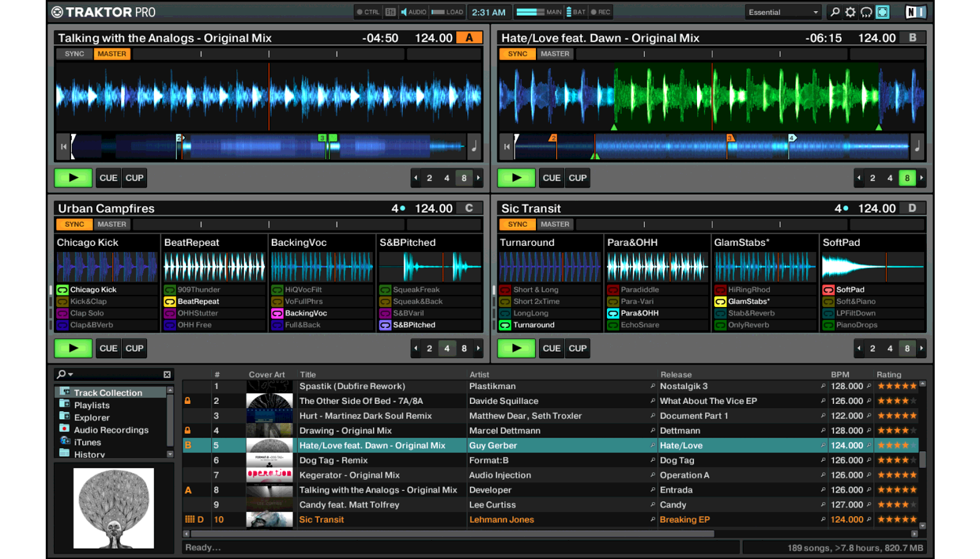Click the Native Instruments logo
Image resolution: width=980 pixels, height=559 pixels.
tap(915, 12)
